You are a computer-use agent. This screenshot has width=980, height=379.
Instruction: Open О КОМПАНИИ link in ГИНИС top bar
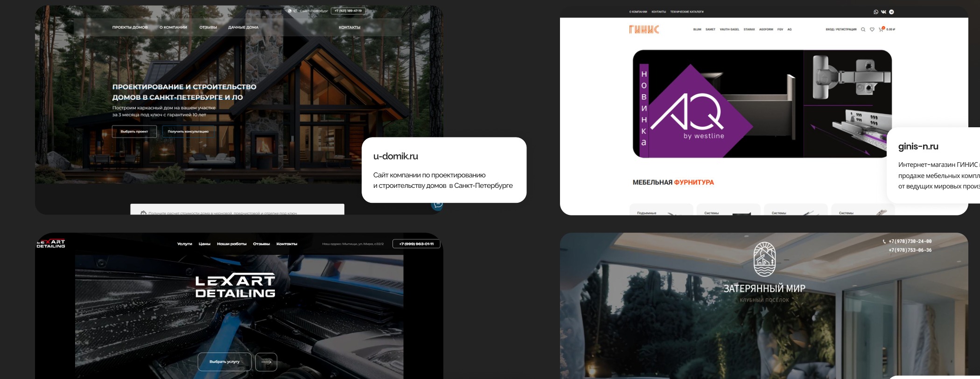pos(638,12)
